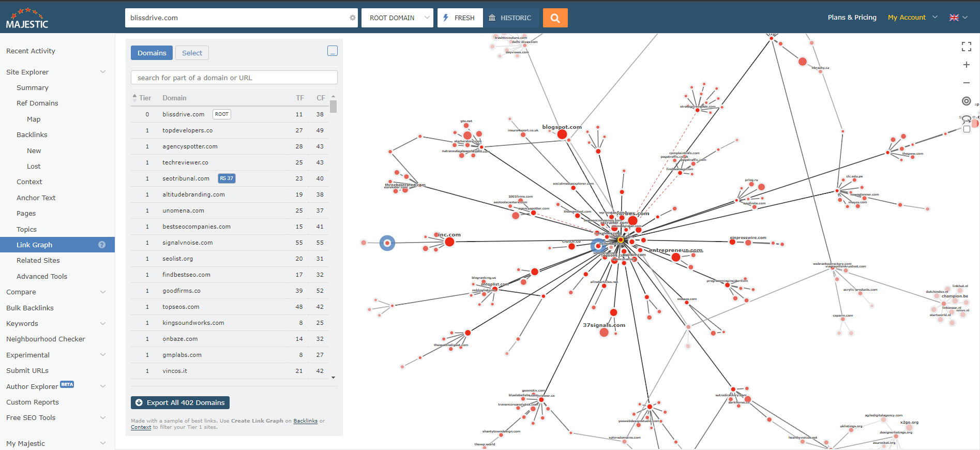Expand the Experimental section

tap(102, 355)
